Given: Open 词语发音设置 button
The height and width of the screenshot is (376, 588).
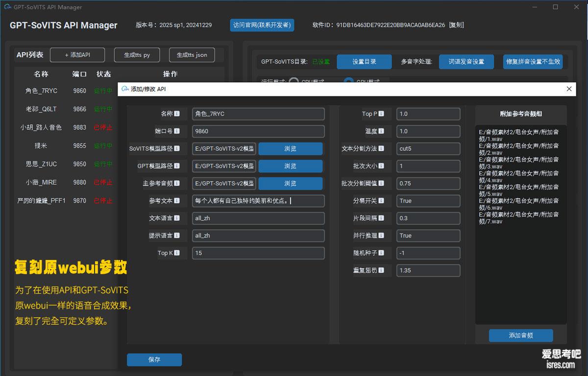Looking at the screenshot, I should click(466, 62).
